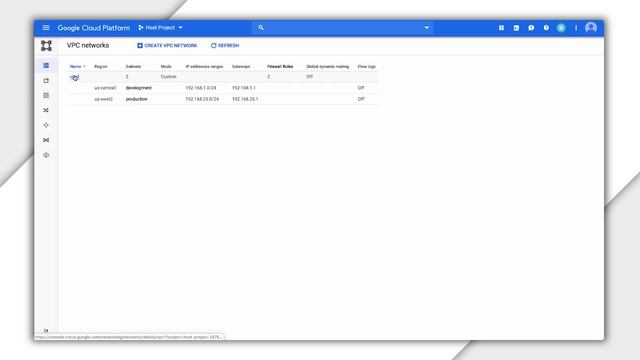Open the help question mark icon

point(546,28)
